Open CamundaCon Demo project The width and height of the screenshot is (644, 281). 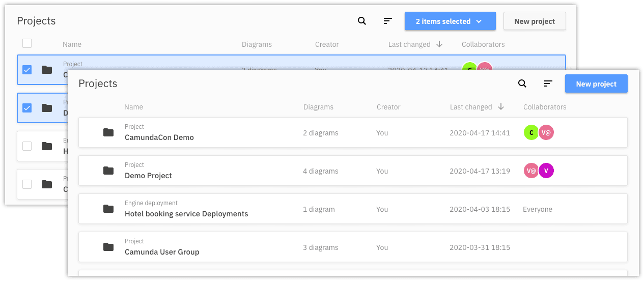(159, 137)
